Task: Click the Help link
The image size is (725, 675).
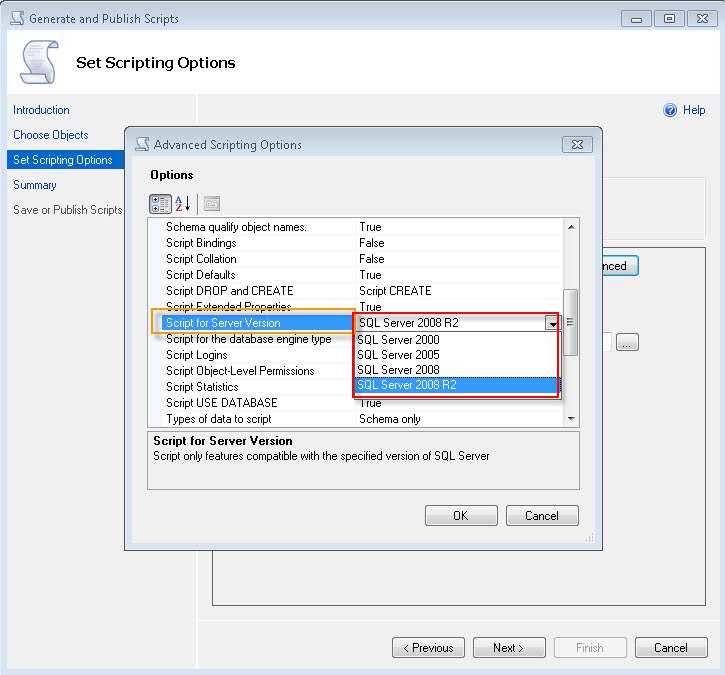Action: point(694,110)
